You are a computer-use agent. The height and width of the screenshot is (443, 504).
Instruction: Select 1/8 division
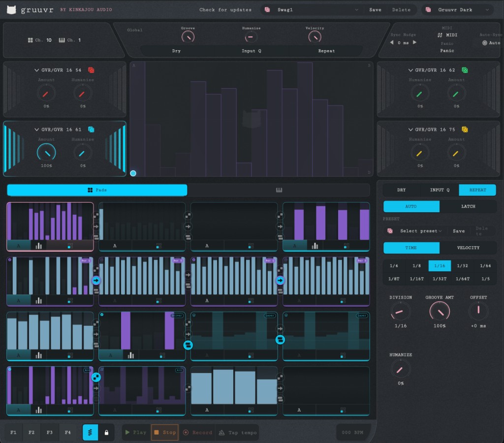tap(416, 265)
